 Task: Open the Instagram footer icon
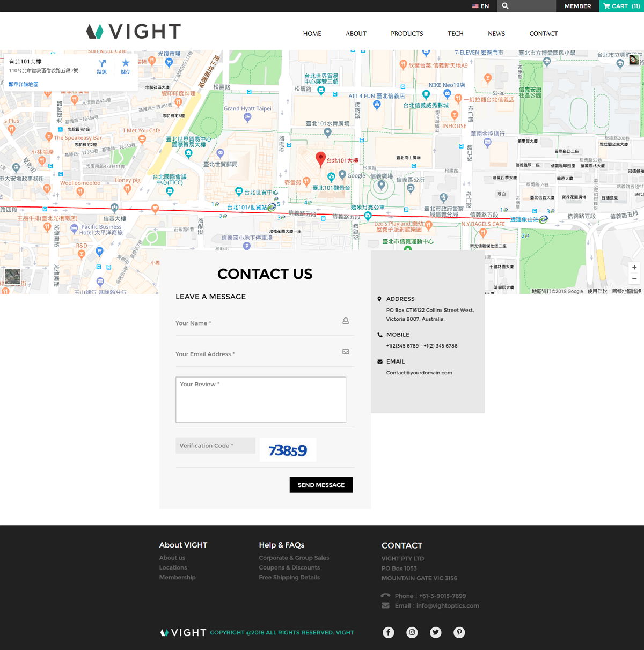tap(412, 632)
